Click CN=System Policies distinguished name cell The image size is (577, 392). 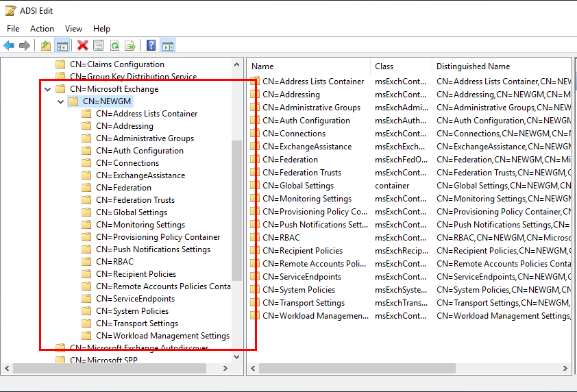click(x=504, y=290)
